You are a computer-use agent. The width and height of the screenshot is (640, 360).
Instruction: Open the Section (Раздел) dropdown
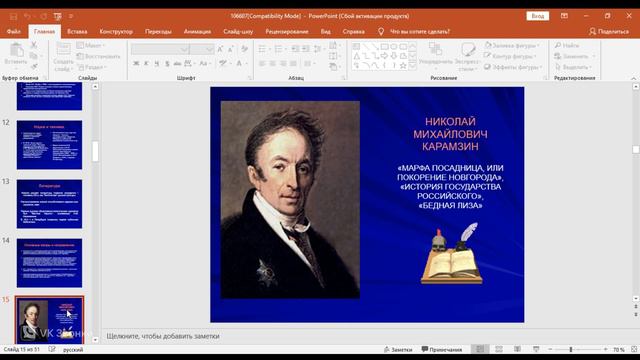92,67
